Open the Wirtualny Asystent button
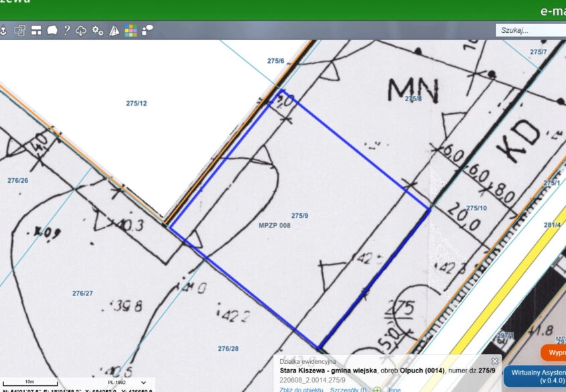The height and width of the screenshot is (392, 566). tap(535, 376)
